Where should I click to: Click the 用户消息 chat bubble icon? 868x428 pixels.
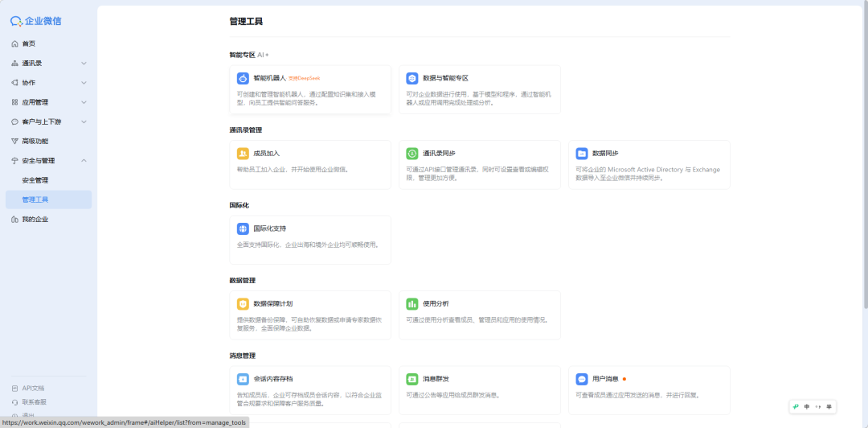point(581,379)
